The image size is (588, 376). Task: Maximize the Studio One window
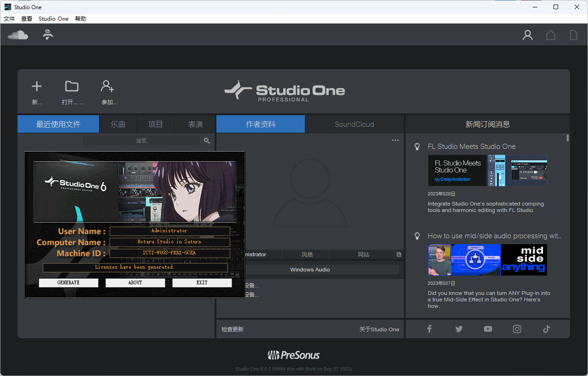point(556,7)
